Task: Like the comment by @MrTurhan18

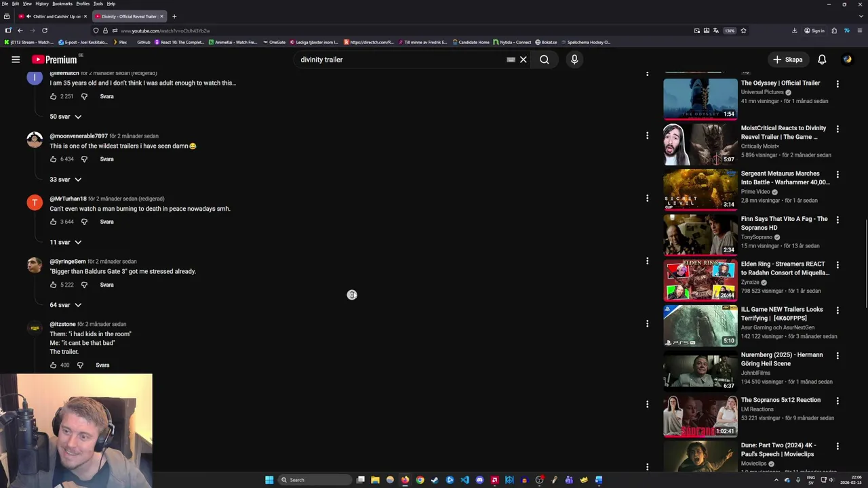Action: pyautogui.click(x=54, y=222)
